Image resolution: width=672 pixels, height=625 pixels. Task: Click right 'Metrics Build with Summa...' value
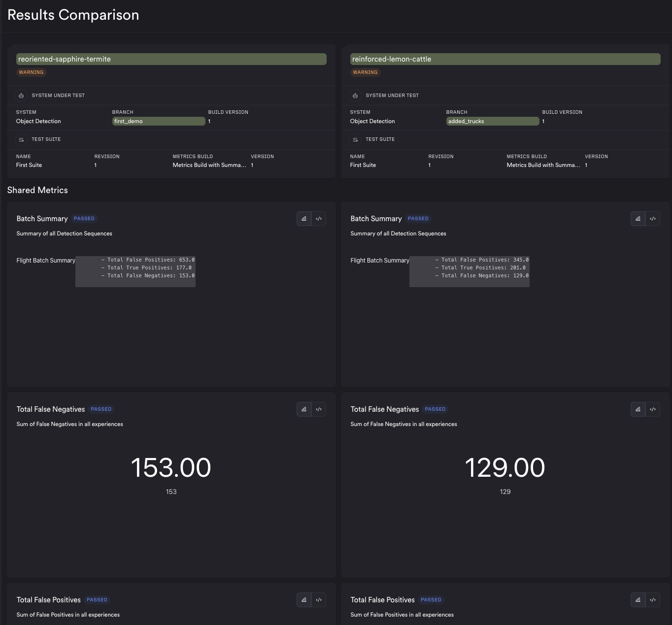543,165
